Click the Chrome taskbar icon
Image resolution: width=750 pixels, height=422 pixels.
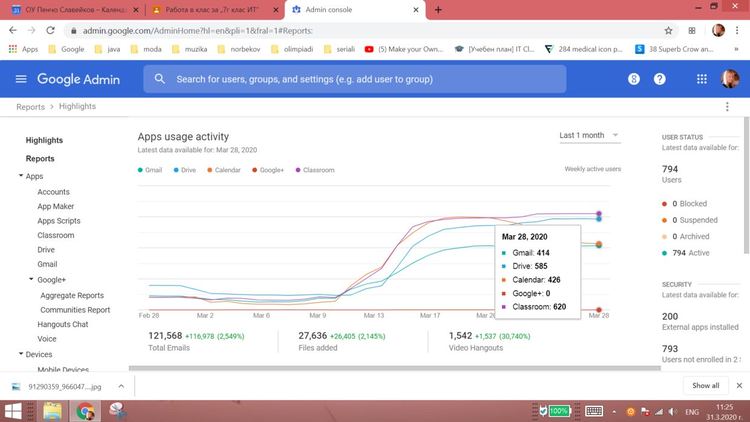(x=85, y=411)
